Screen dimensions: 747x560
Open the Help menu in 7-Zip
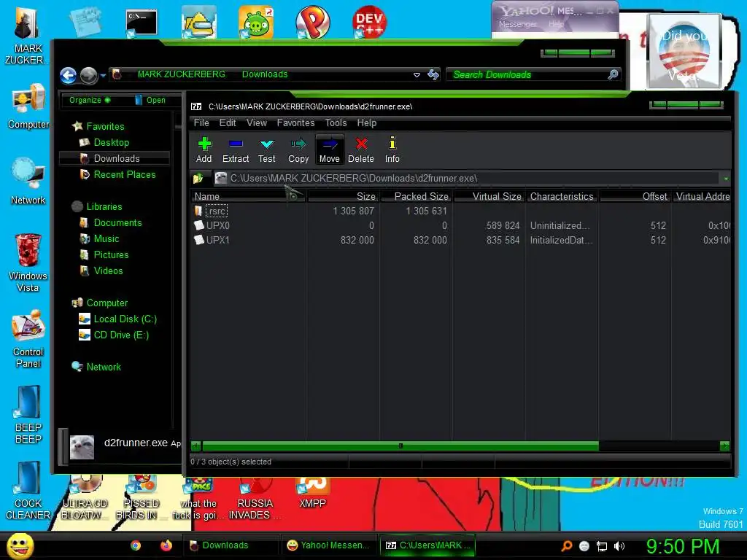367,122
